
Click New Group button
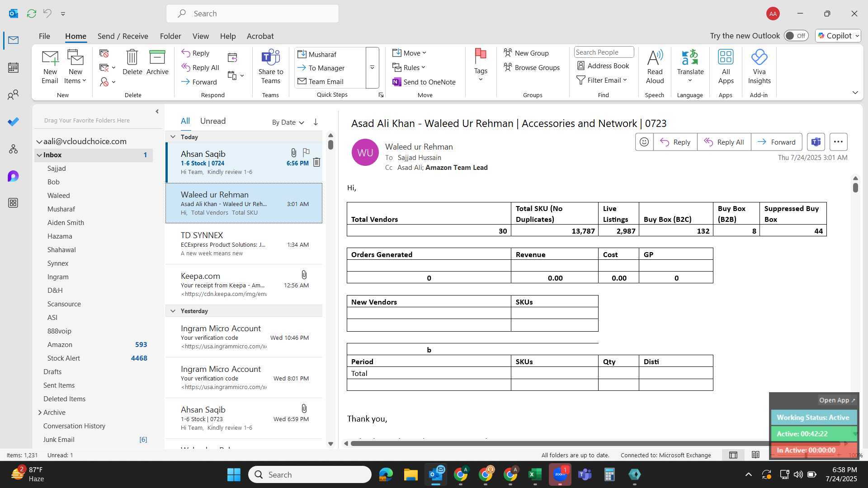point(526,53)
